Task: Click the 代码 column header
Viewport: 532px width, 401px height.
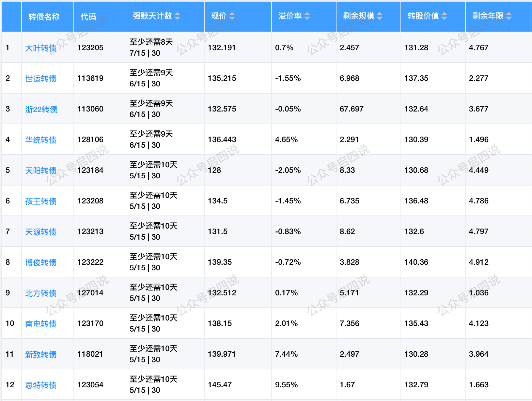Action: pos(88,17)
